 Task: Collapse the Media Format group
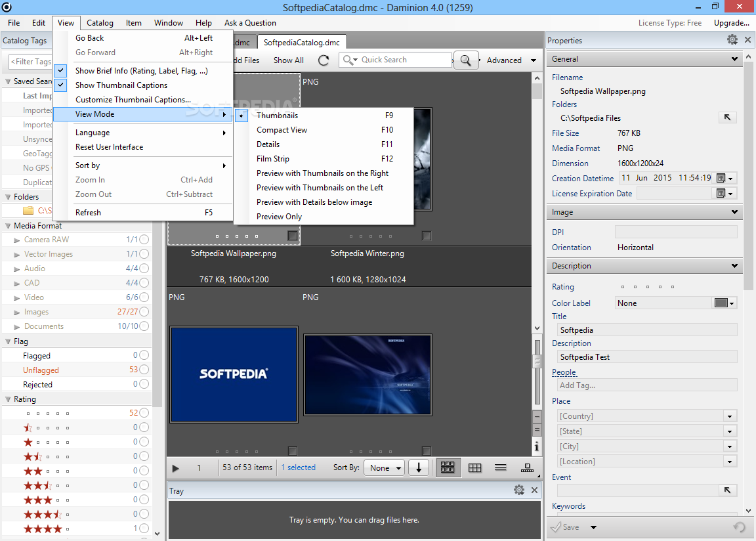click(x=8, y=226)
